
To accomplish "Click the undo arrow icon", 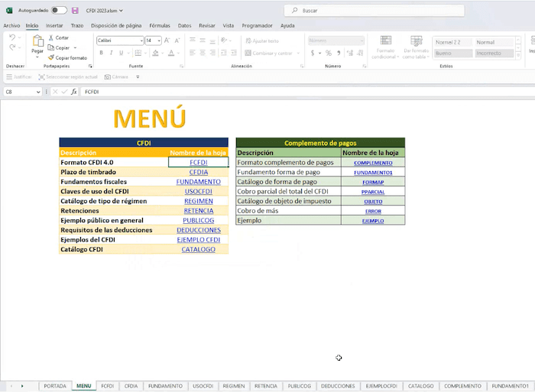I will coord(12,37).
